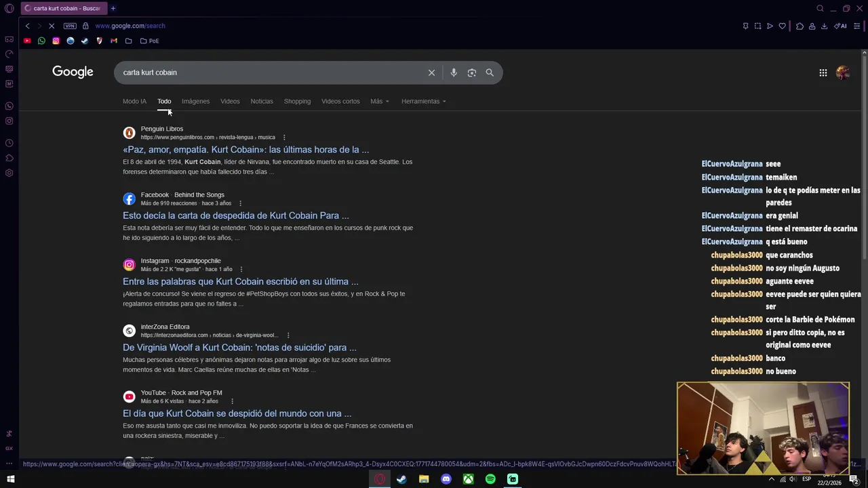The width and height of the screenshot is (868, 488).
Task: Toggle the VPN badge in address bar
Action: [x=70, y=26]
